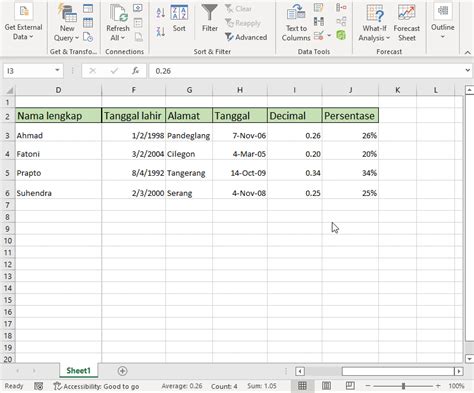Viewport: 474px width, 393px height.
Task: Cancel the formula bar entry
Action: 92,71
